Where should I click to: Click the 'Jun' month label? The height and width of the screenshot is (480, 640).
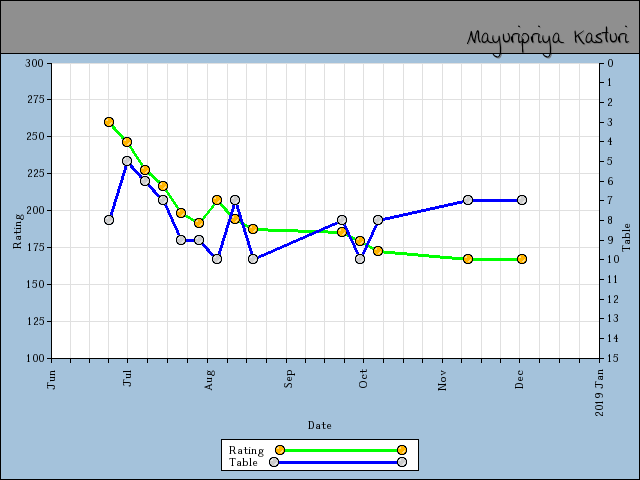51,380
